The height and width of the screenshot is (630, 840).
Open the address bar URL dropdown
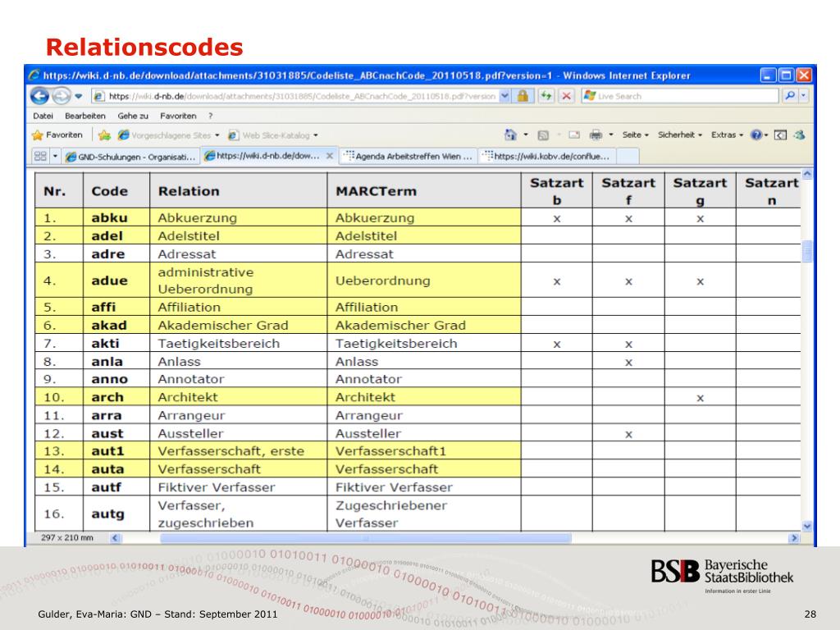click(x=504, y=96)
